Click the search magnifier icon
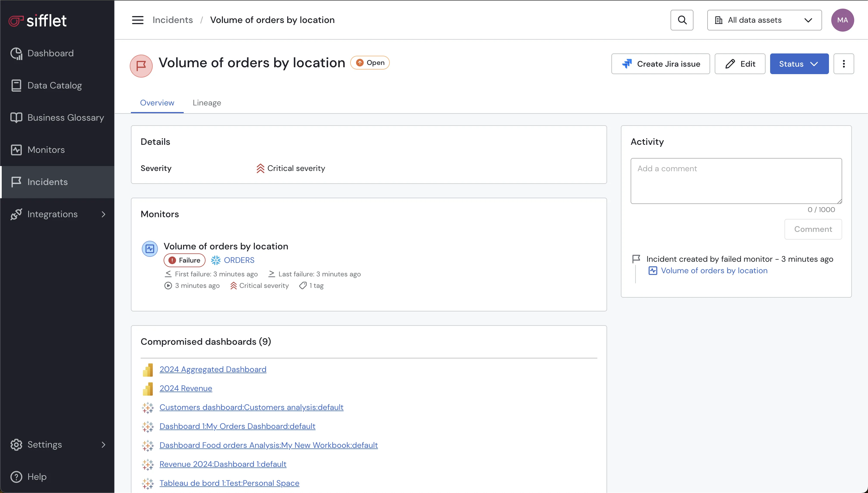This screenshot has width=868, height=493. click(682, 20)
